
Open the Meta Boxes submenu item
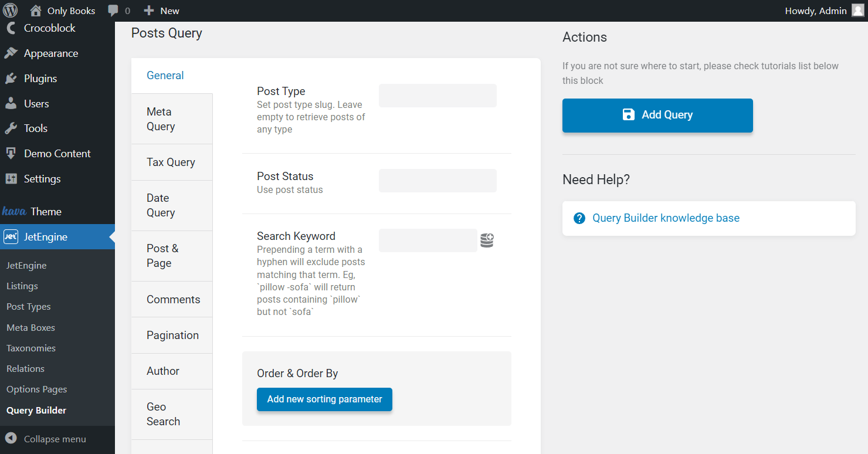click(30, 328)
